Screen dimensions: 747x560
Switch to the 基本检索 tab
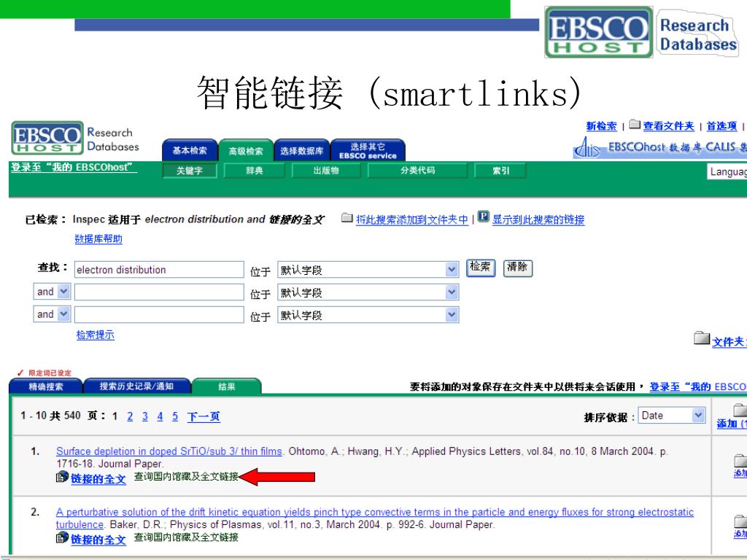pyautogui.click(x=190, y=150)
